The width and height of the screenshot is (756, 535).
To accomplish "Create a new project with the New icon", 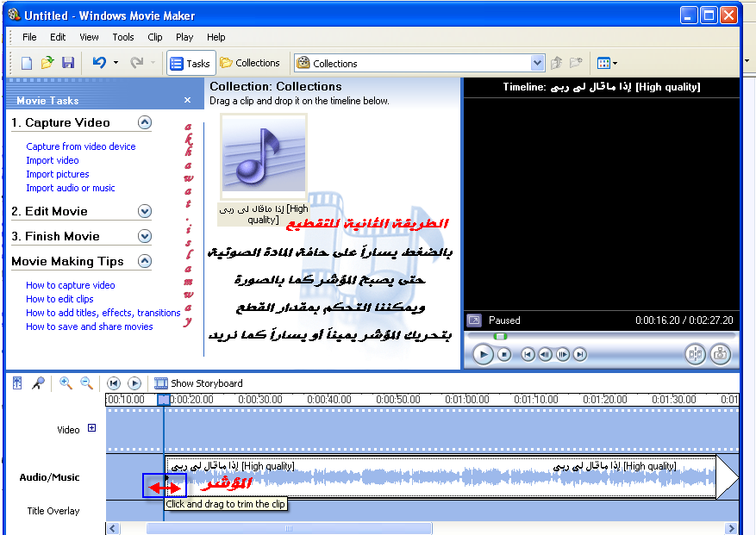I will pos(27,63).
